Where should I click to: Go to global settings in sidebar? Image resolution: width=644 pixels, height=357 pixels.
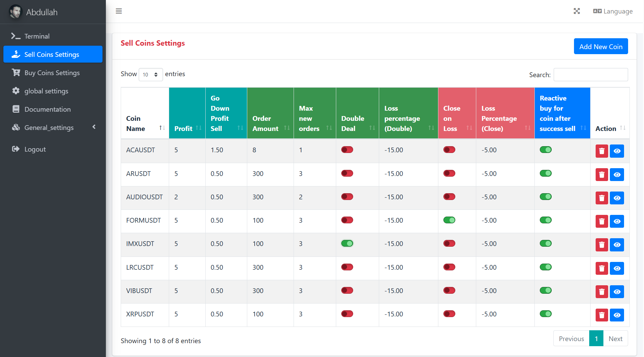pyautogui.click(x=46, y=91)
